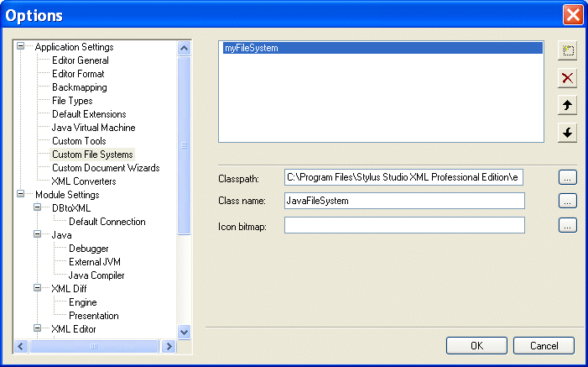588x367 pixels.
Task: Open Java Virtual Machine settings
Action: [93, 128]
